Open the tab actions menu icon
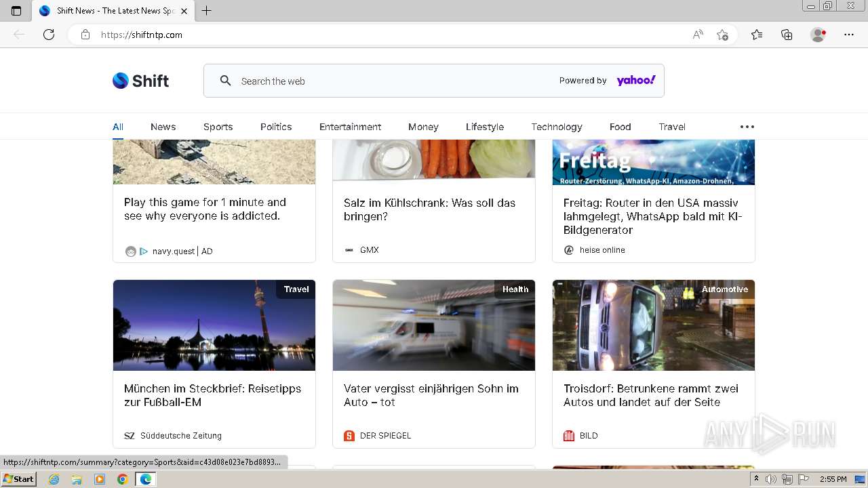The image size is (868, 488). point(16,11)
